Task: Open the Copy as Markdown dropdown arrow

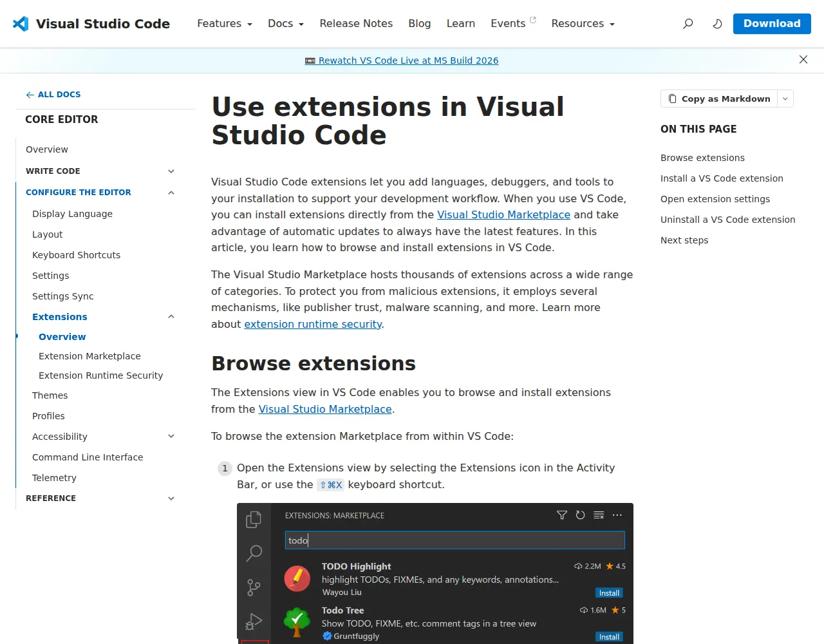Action: pyautogui.click(x=785, y=99)
